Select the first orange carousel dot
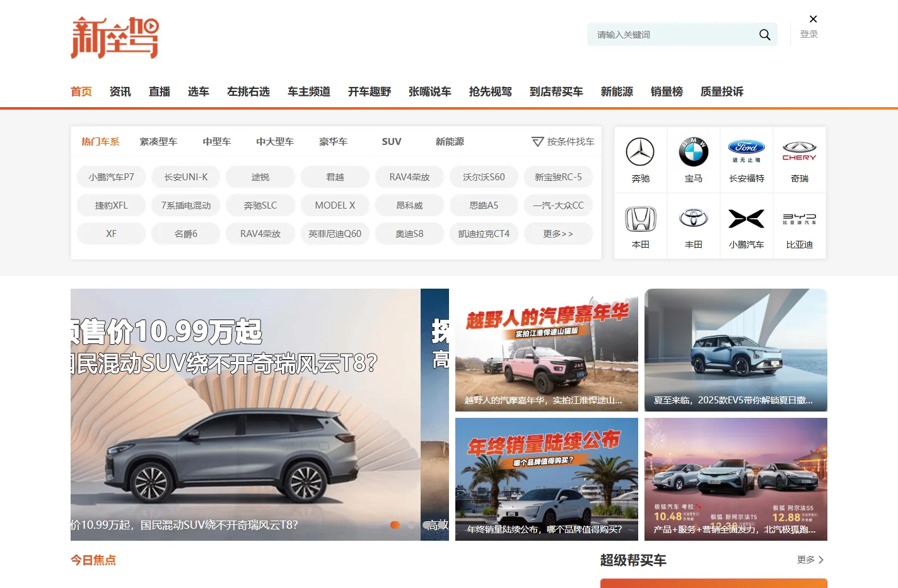This screenshot has height=588, width=898. coord(395,525)
